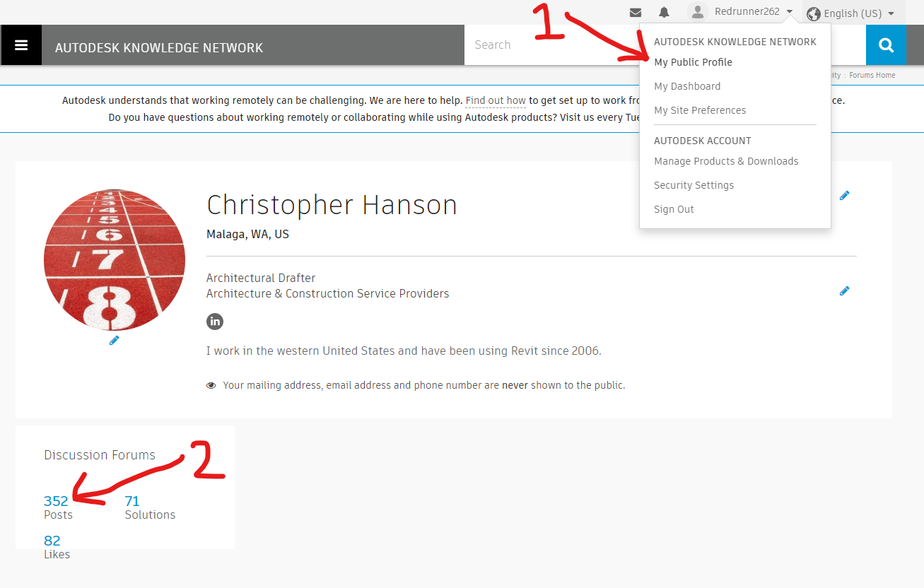Viewport: 924px width, 588px height.
Task: Expand the Redrunner262 account dropdown arrow
Action: (x=789, y=13)
